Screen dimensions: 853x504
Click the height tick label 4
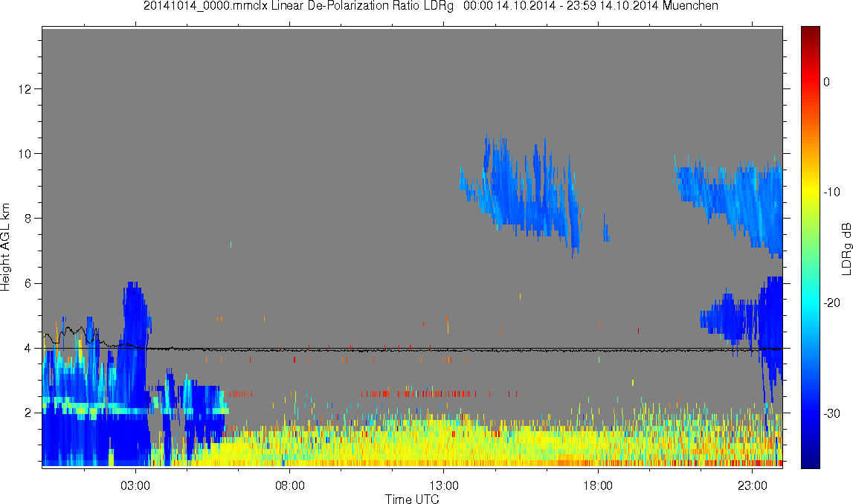pyautogui.click(x=28, y=348)
